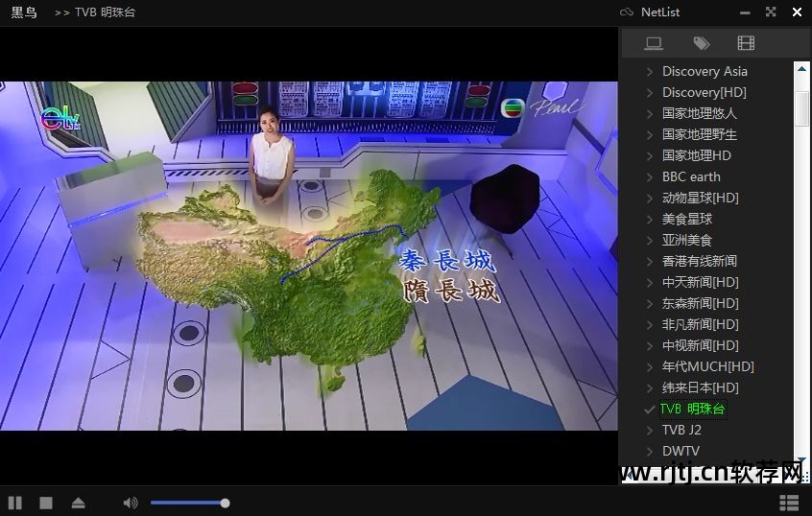812x516 pixels.
Task: Open the film strip video tab
Action: 746,43
